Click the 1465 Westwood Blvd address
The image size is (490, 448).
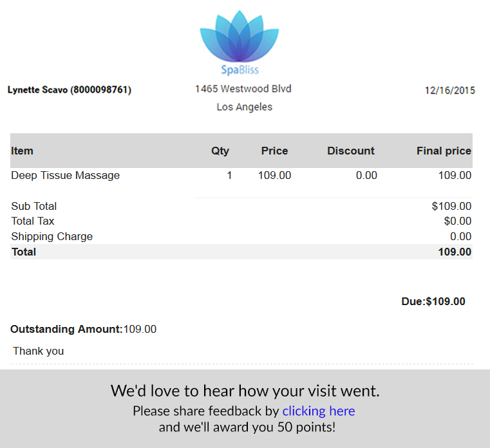[x=243, y=89]
